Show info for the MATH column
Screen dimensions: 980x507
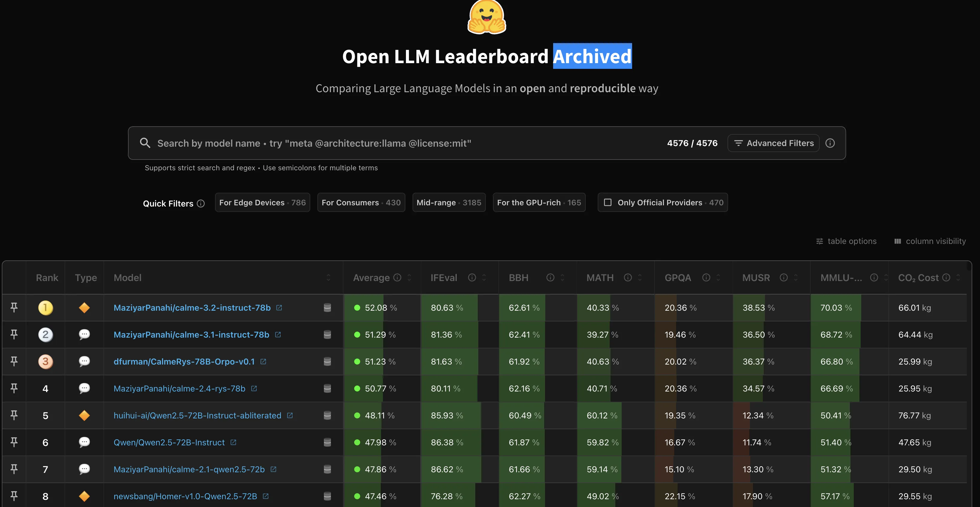[x=628, y=277]
